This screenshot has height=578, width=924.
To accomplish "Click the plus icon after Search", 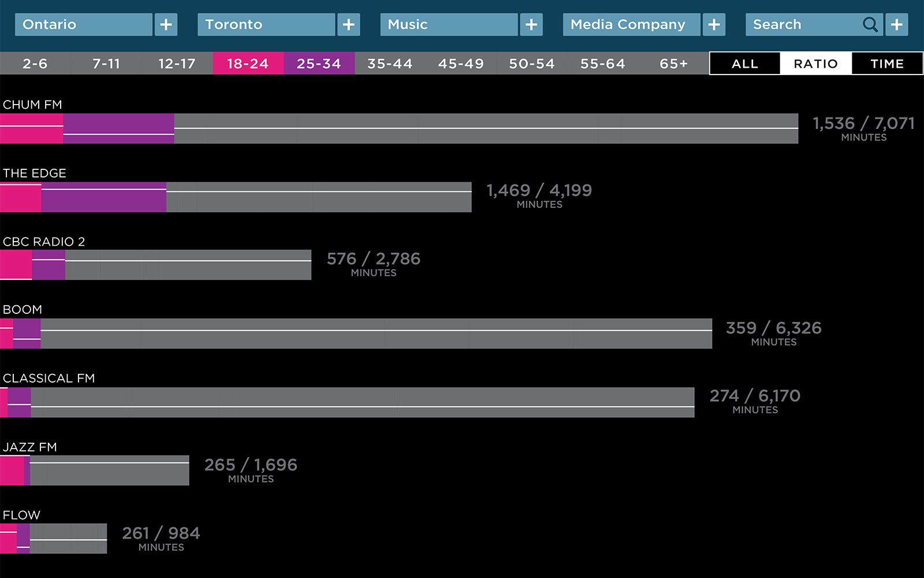I will pyautogui.click(x=897, y=25).
